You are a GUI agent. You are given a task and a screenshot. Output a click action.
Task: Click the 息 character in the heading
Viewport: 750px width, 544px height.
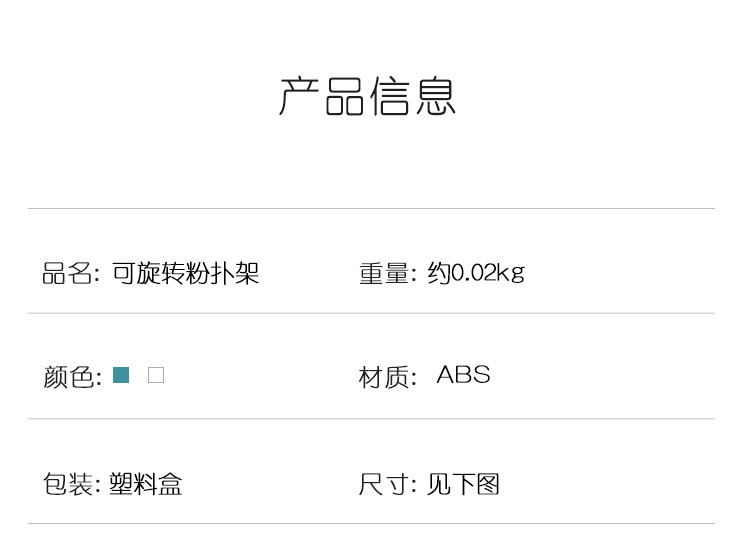click(x=435, y=96)
